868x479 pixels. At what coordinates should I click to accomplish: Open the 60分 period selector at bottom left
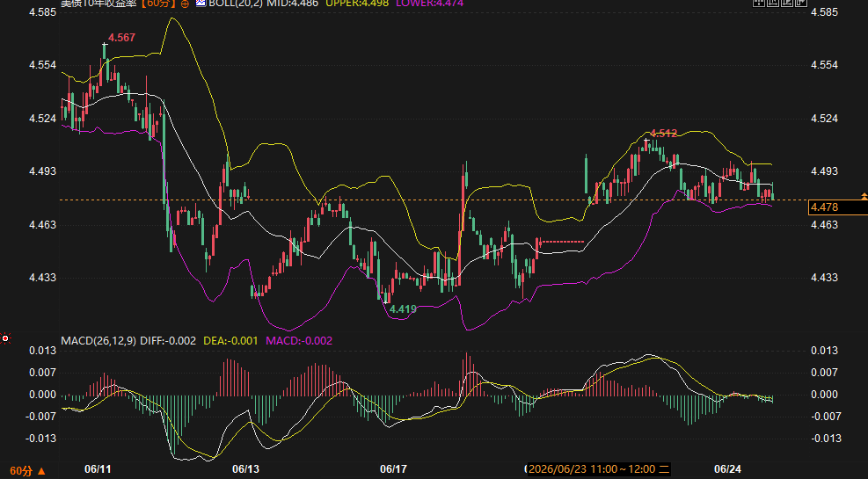coord(27,471)
